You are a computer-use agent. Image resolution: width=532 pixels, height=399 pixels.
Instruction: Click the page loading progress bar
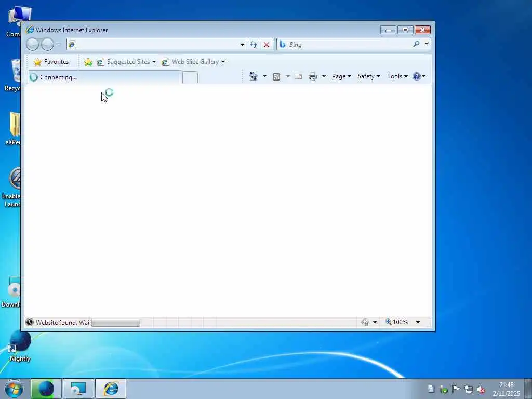116,322
